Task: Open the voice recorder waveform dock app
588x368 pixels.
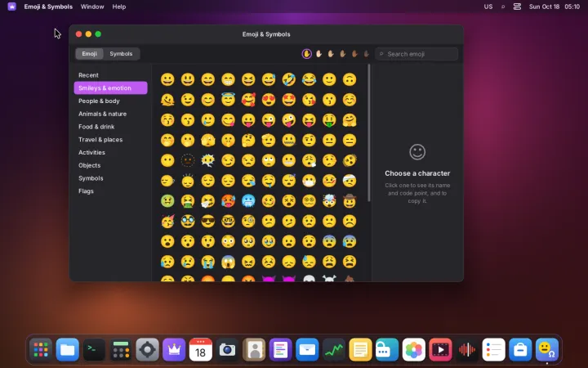Action: [x=467, y=350]
